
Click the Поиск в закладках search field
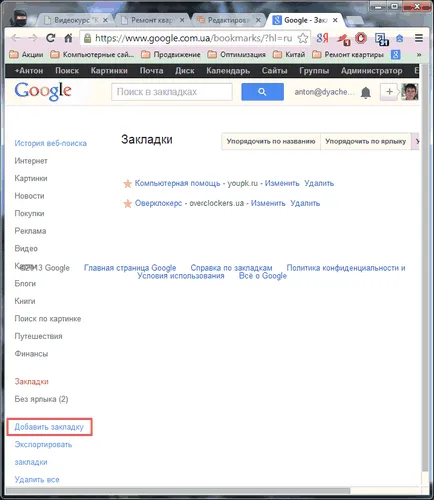coord(172,92)
